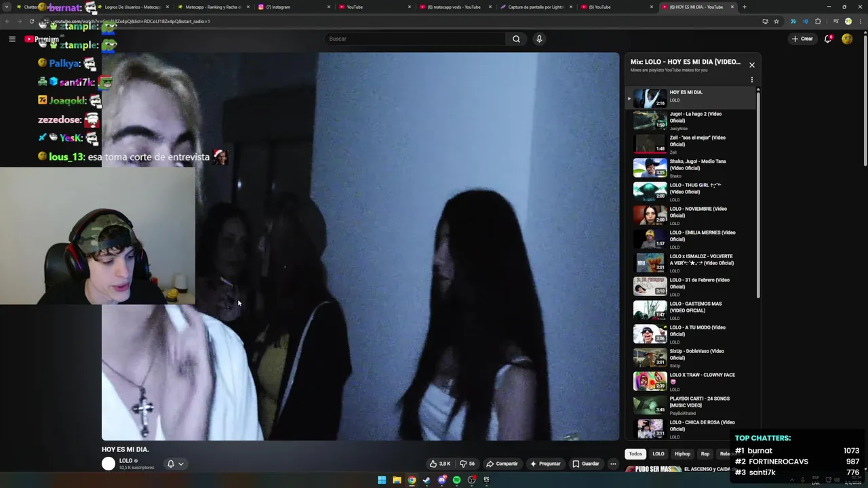
Task: Open Windows Start menu
Action: coord(382,480)
